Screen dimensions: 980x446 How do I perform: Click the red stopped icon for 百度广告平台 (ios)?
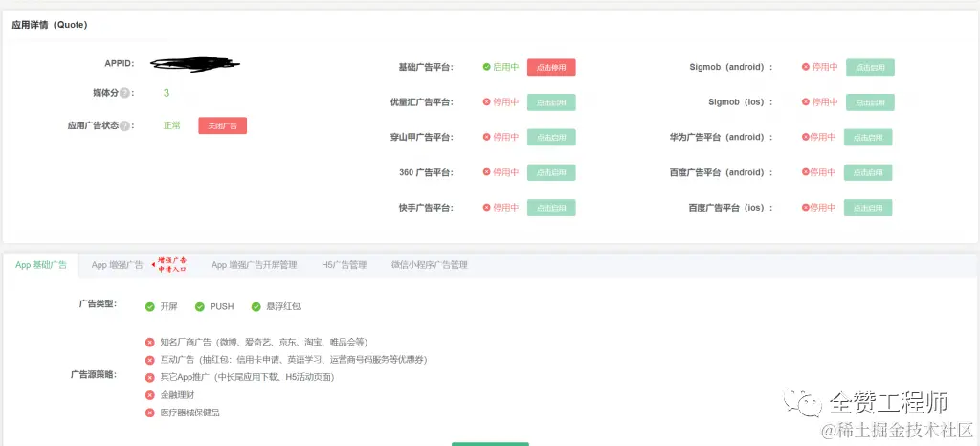point(806,208)
